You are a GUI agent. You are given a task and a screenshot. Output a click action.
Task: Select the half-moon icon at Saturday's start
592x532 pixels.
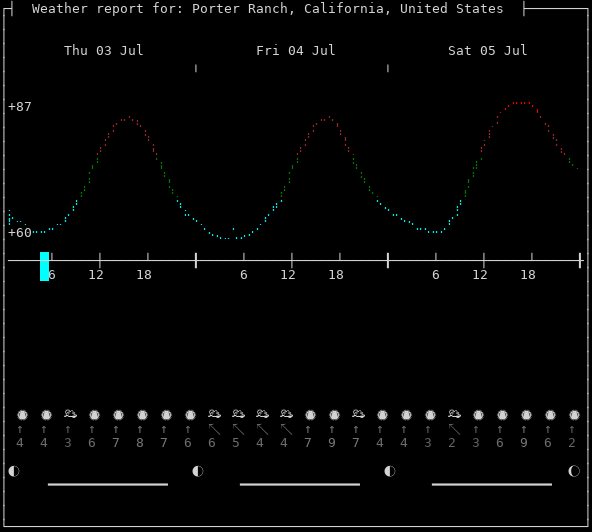click(390, 471)
